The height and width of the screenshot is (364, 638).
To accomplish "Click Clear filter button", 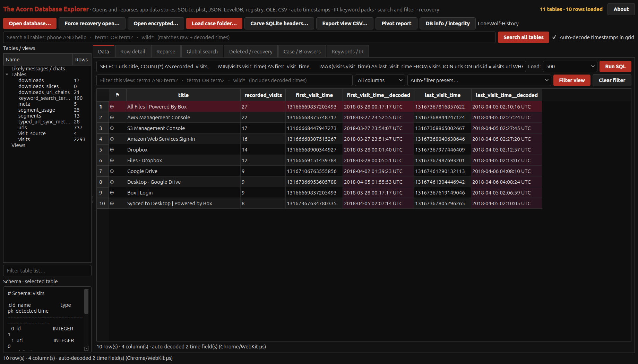I will (612, 80).
